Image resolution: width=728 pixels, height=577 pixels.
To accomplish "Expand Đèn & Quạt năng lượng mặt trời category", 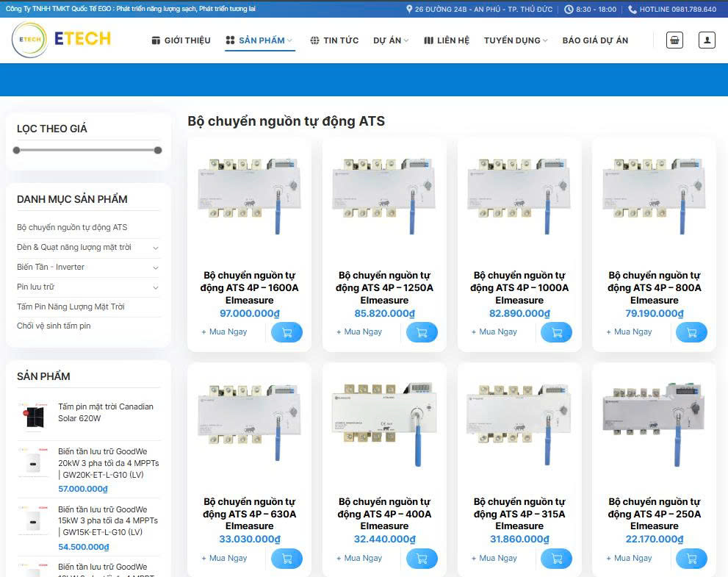I will click(155, 248).
